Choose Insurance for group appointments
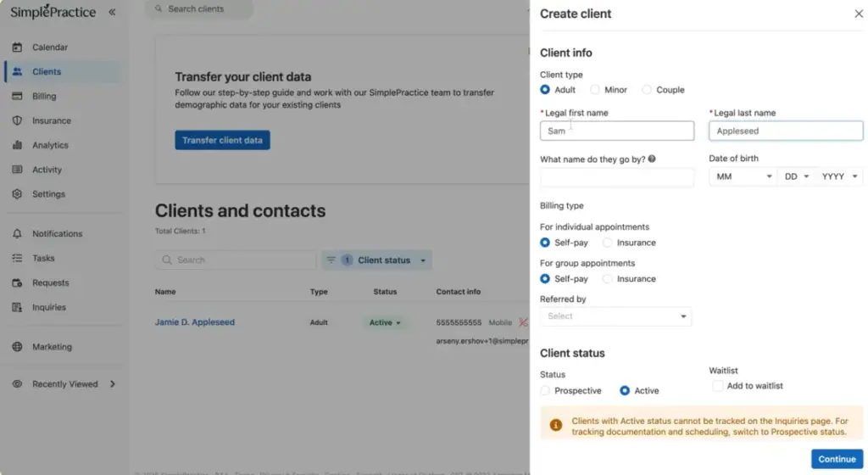The width and height of the screenshot is (868, 475). [607, 278]
